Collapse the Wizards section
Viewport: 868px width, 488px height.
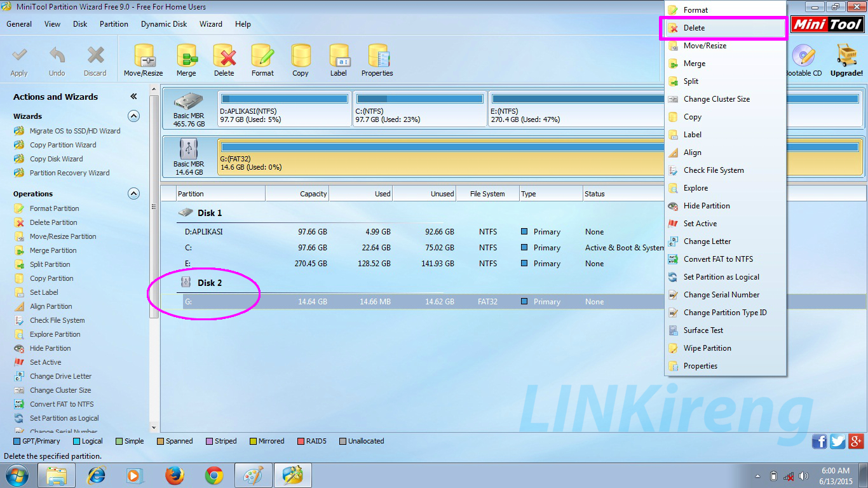click(133, 116)
